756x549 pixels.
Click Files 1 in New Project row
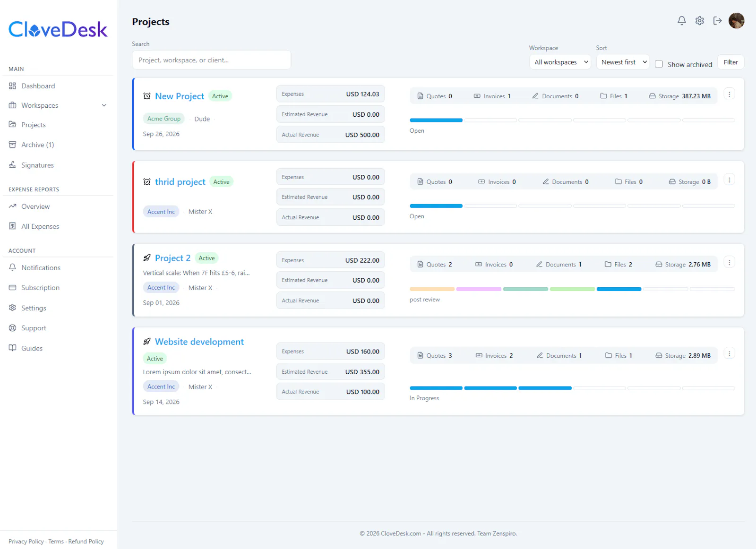pyautogui.click(x=614, y=96)
